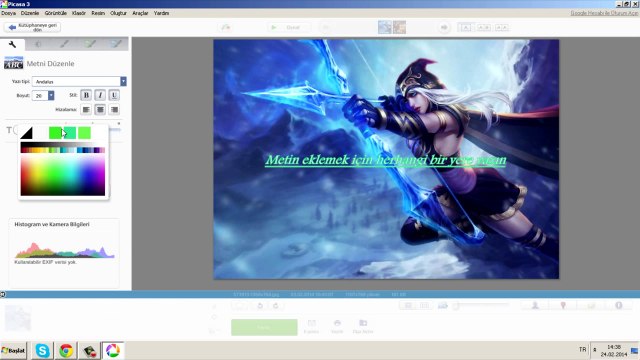Screen dimensions: 640x360
Task: Open the Yazı tipi font dropdown
Action: point(123,82)
